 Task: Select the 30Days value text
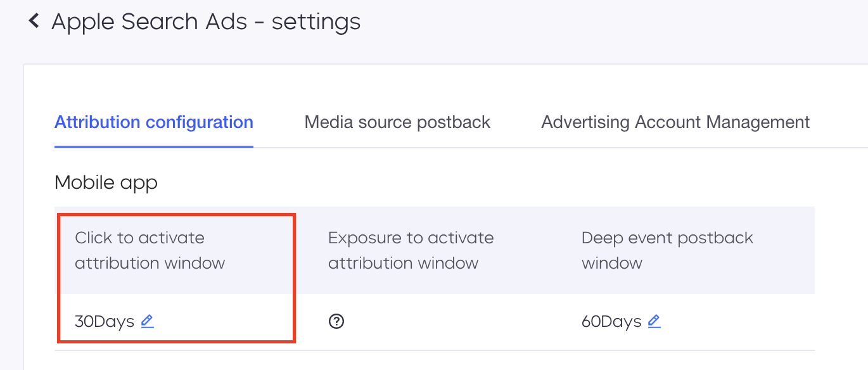pos(105,321)
